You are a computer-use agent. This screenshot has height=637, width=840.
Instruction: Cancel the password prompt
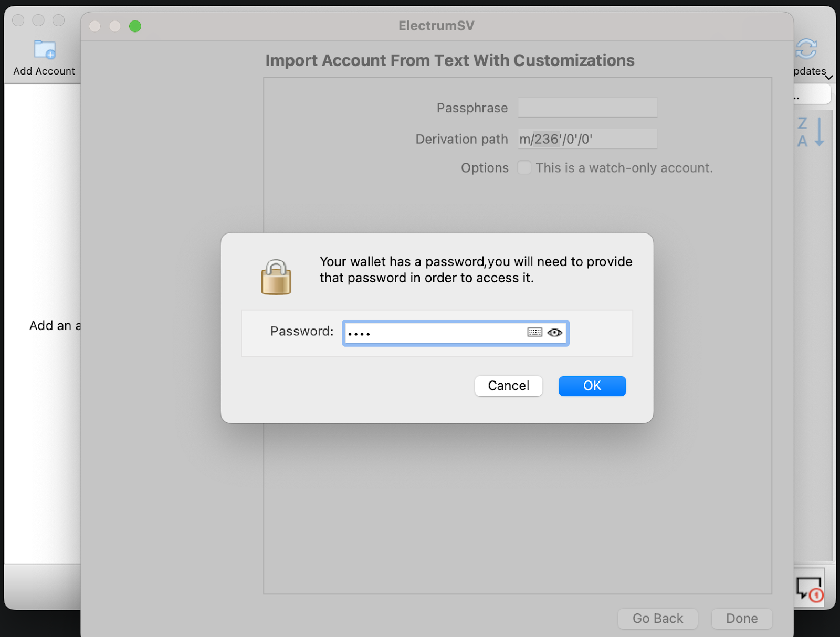[x=508, y=386]
